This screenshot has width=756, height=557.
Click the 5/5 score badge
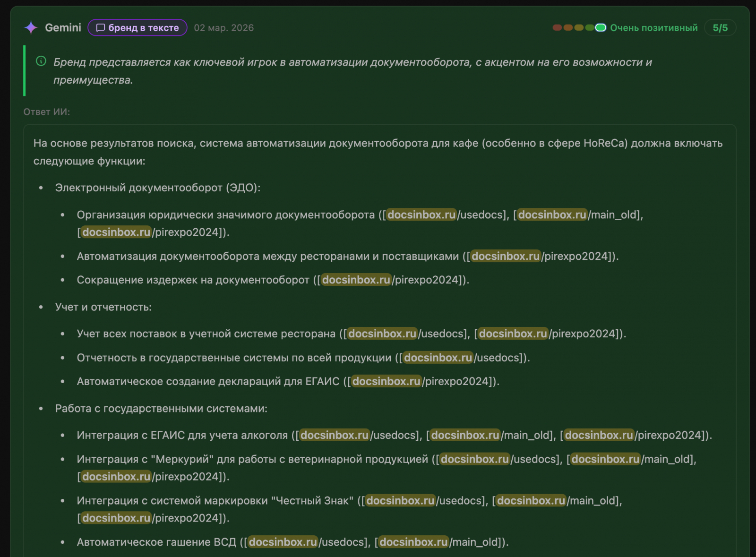click(720, 28)
